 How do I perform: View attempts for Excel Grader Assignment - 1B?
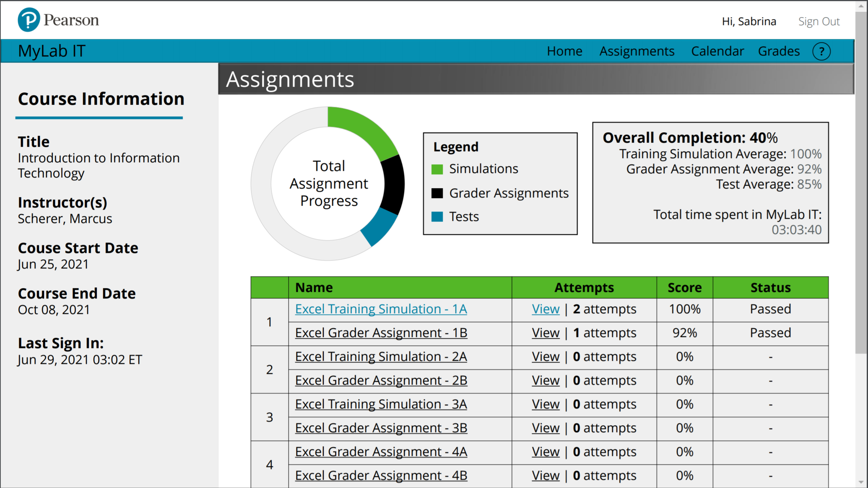[545, 333]
